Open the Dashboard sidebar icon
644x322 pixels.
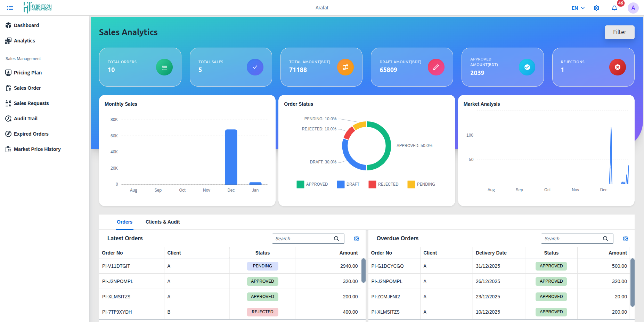pos(8,25)
